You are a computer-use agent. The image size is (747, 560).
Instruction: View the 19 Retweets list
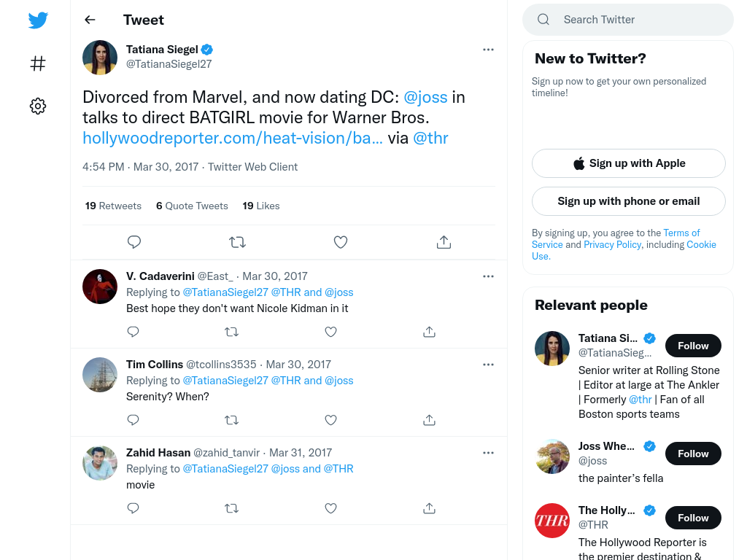113,206
